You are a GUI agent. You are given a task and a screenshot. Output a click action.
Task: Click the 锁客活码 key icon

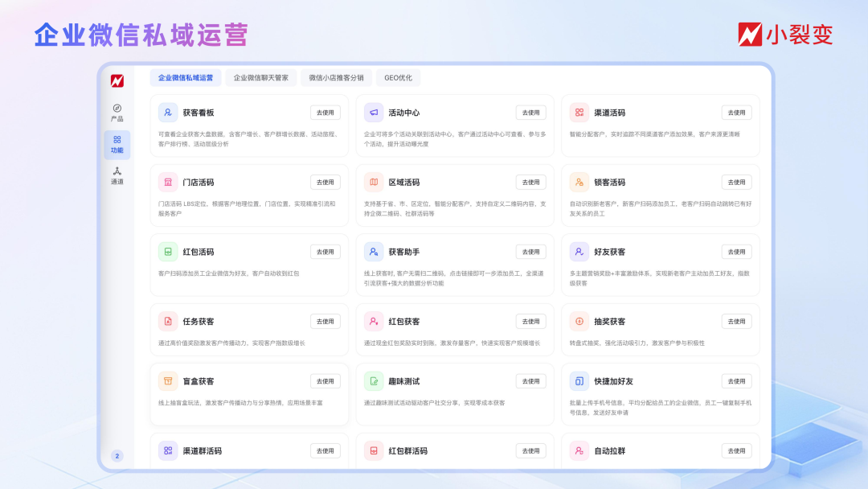[x=579, y=182]
